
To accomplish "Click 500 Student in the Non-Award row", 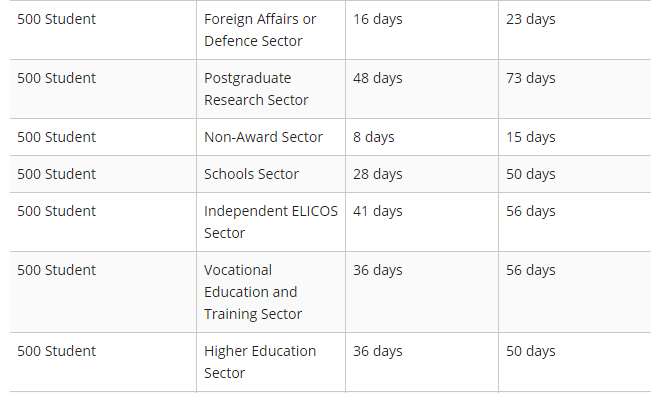I will click(x=56, y=137).
